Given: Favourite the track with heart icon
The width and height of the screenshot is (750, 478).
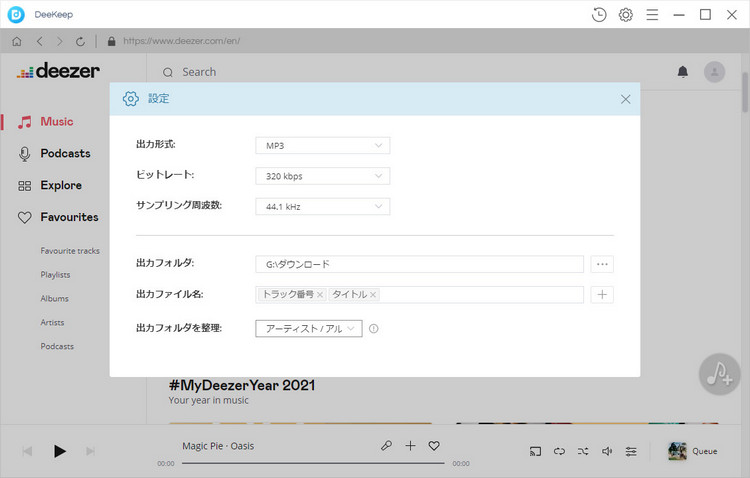Looking at the screenshot, I should [x=434, y=446].
